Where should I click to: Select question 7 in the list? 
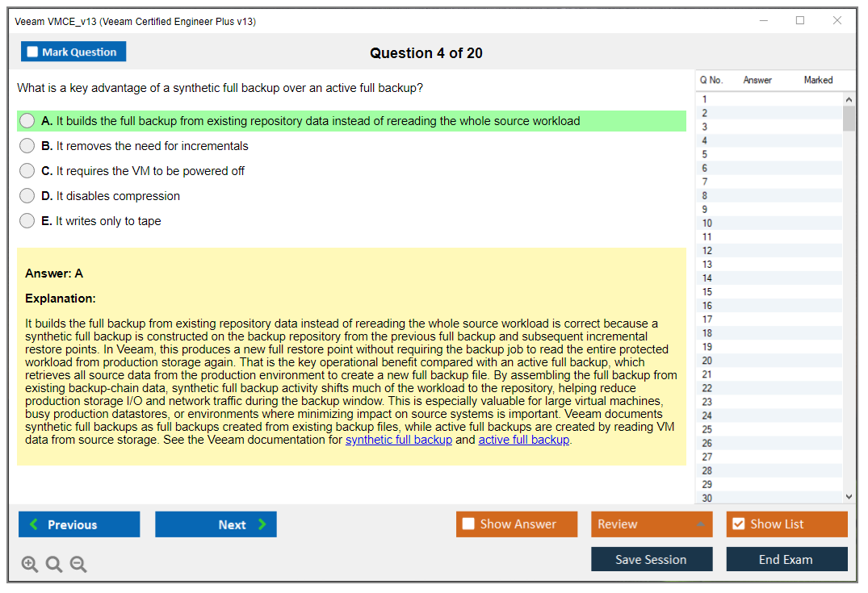769,182
